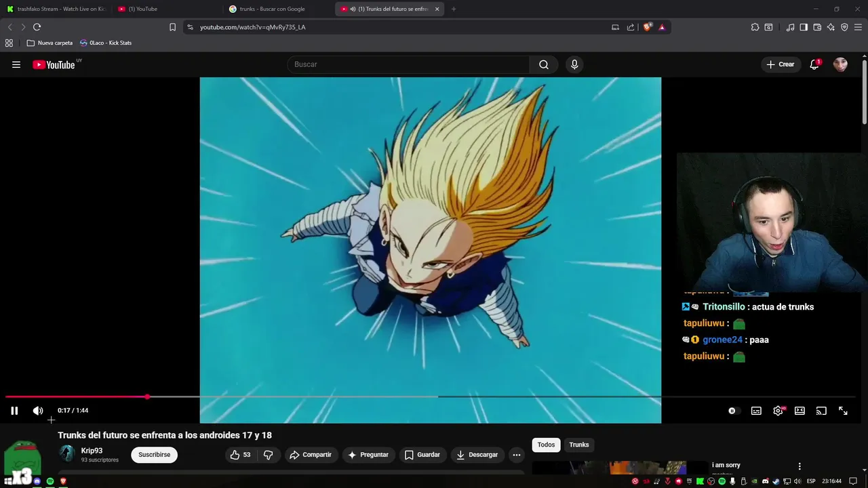Image resolution: width=868 pixels, height=488 pixels.
Task: Open the browser apps grid icon
Action: tap(9, 43)
